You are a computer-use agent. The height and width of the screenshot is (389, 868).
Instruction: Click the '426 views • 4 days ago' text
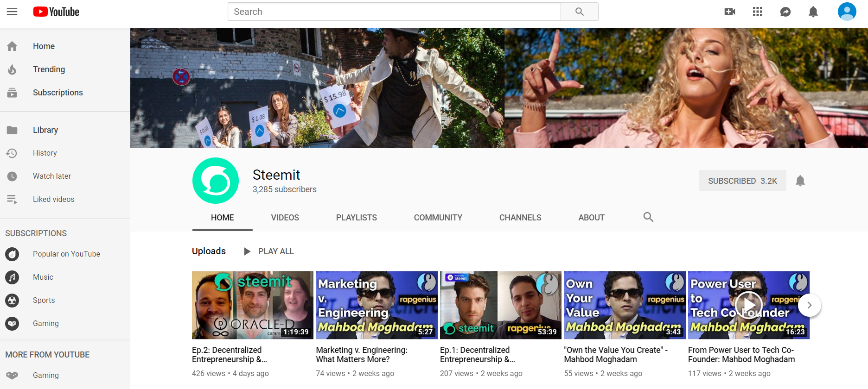click(230, 373)
